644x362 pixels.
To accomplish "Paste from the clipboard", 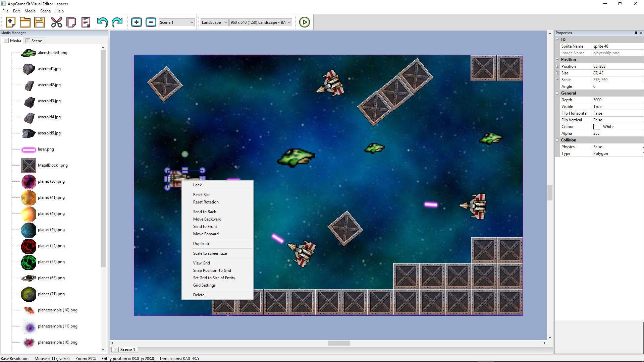I will [85, 22].
